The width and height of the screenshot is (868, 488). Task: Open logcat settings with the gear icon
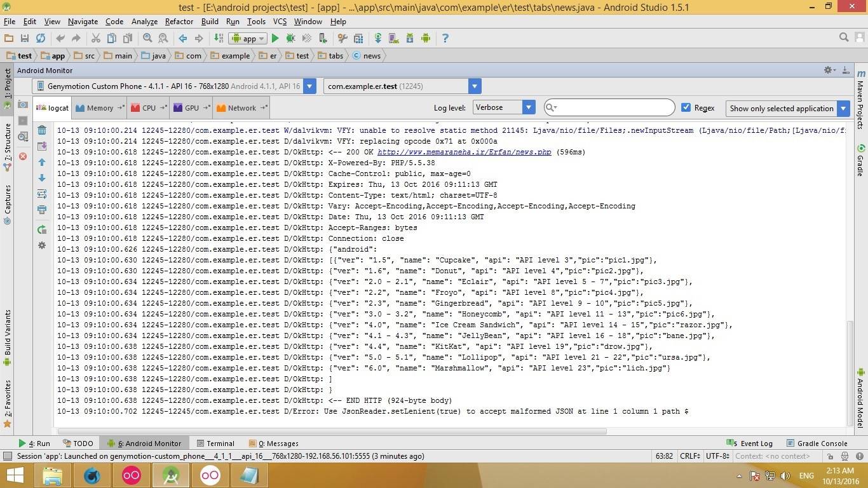pyautogui.click(x=42, y=245)
